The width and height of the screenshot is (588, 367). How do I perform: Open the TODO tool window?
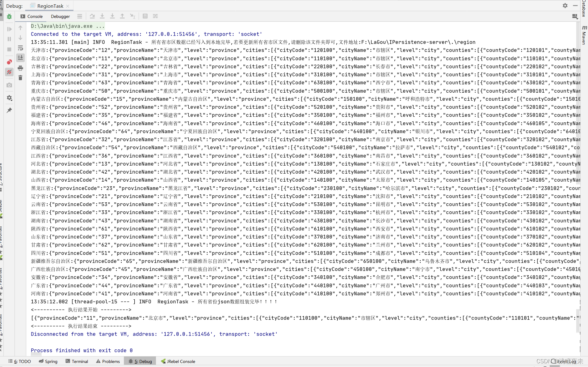(x=20, y=361)
